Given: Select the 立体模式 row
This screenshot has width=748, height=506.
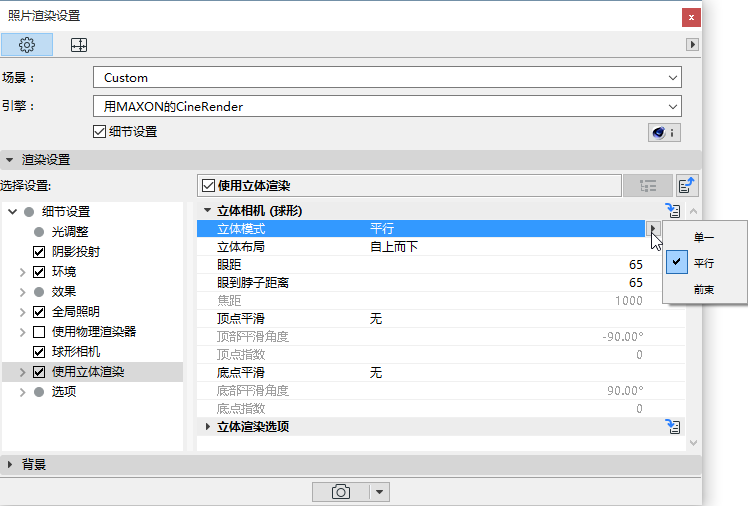Looking at the screenshot, I should click(421, 228).
